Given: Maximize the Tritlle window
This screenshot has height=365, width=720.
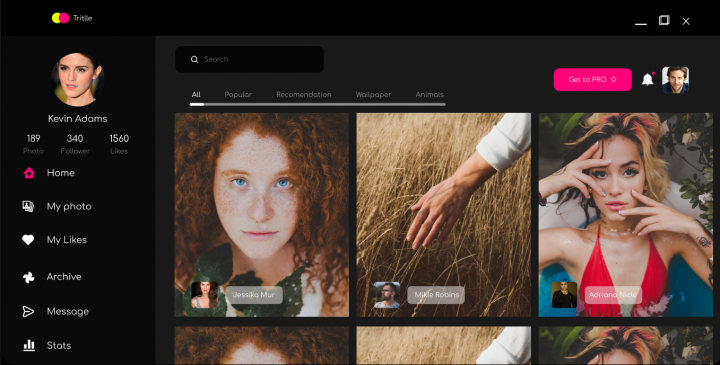Looking at the screenshot, I should pos(664,20).
